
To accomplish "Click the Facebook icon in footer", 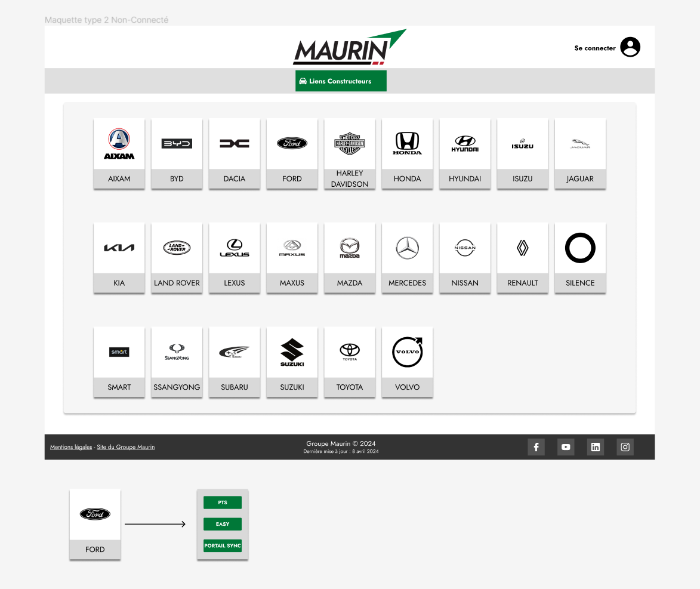I will click(x=536, y=447).
